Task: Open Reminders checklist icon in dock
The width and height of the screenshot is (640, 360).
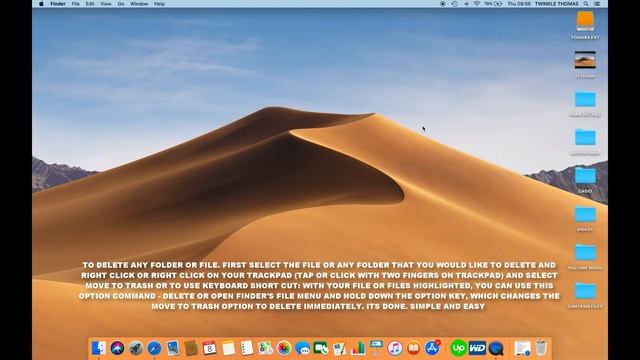Action: coord(247,348)
